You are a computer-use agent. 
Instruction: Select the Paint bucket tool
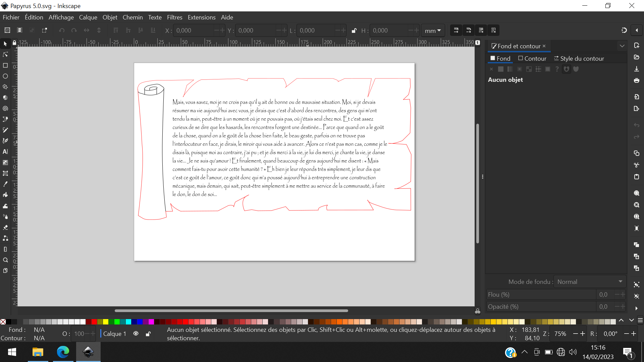point(5,195)
